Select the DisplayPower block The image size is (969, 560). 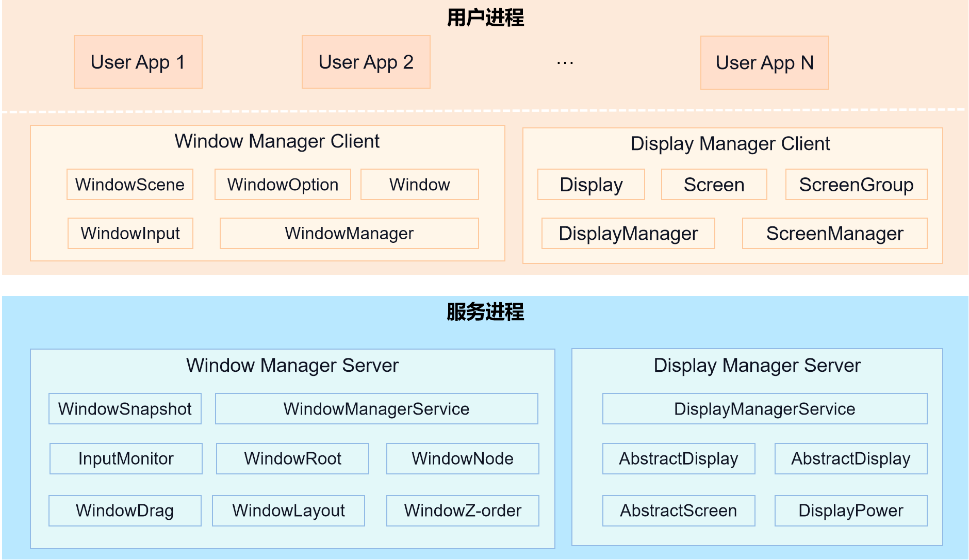(x=851, y=510)
